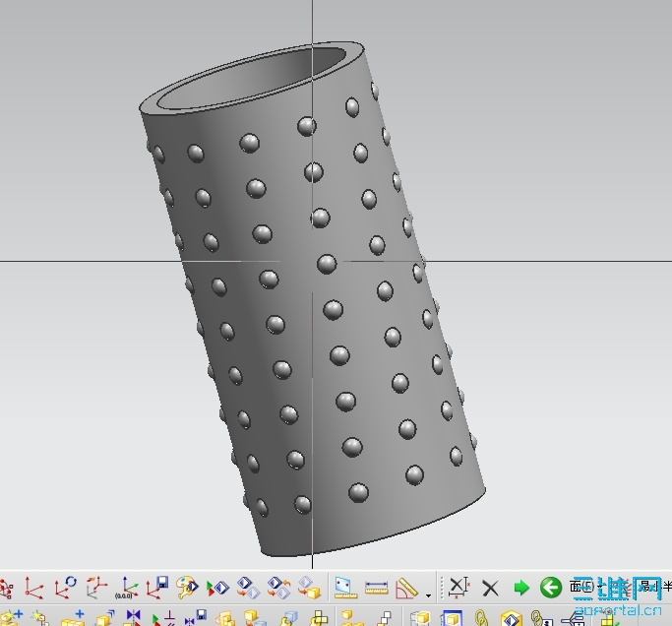The width and height of the screenshot is (672, 626).
Task: Click the yellow hexagon diamond icon
Action: coord(512,618)
